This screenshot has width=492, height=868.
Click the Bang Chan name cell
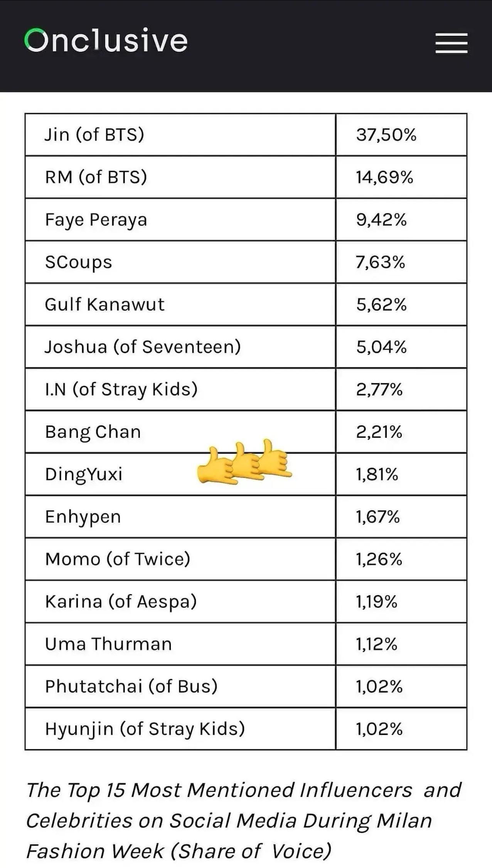(180, 432)
